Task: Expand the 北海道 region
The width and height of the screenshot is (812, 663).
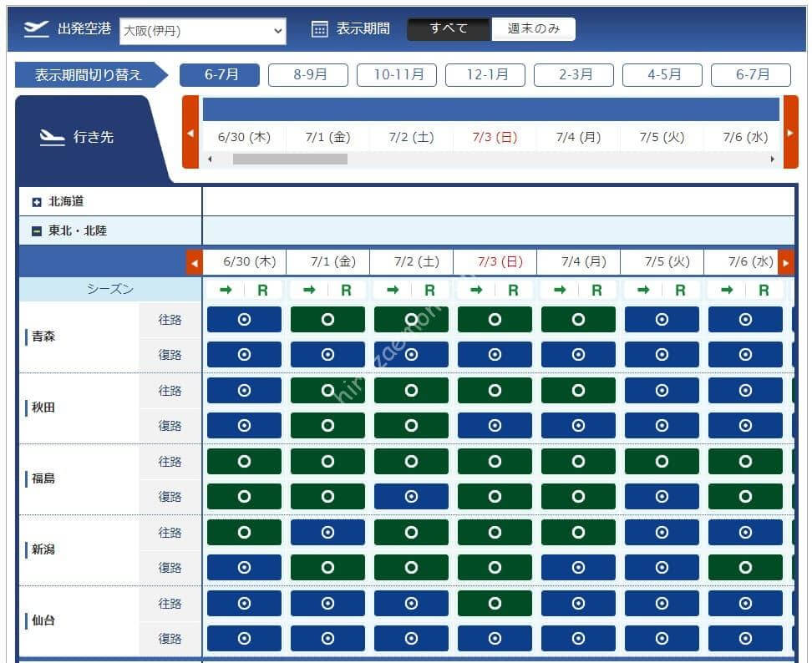Action: (36, 202)
